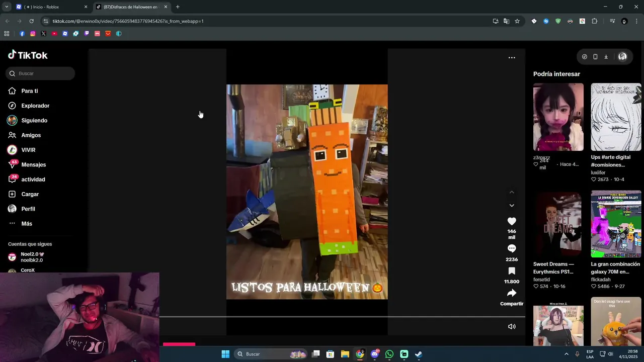The height and width of the screenshot is (362, 644).
Task: Open Facebook bookmark
Action: [x=22, y=34]
